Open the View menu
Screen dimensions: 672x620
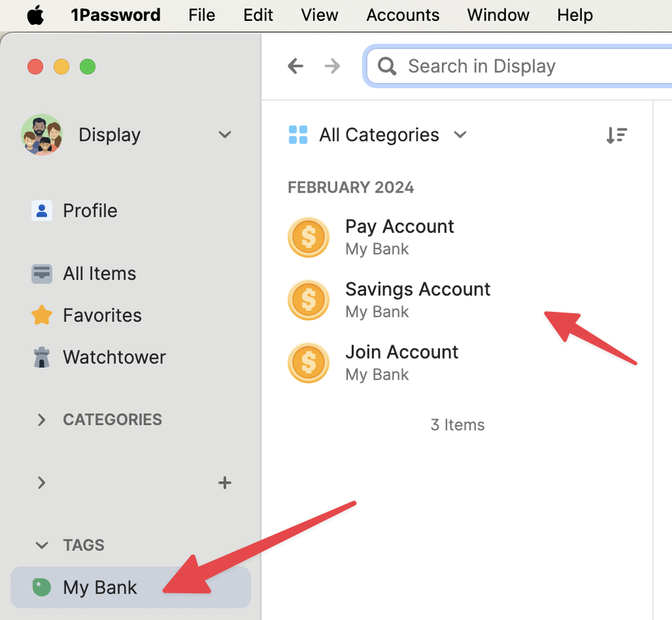click(320, 15)
